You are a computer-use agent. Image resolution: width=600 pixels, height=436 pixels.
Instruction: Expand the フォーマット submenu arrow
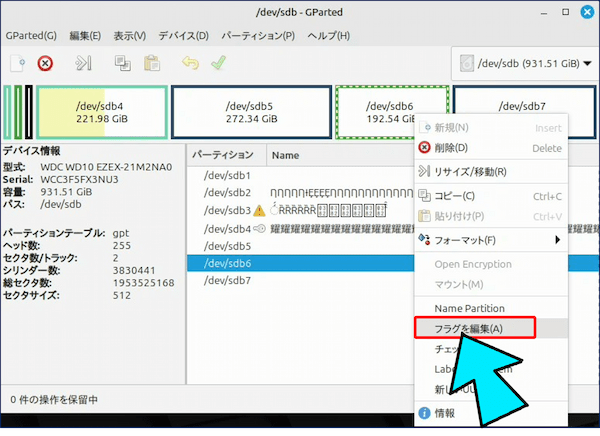click(557, 240)
